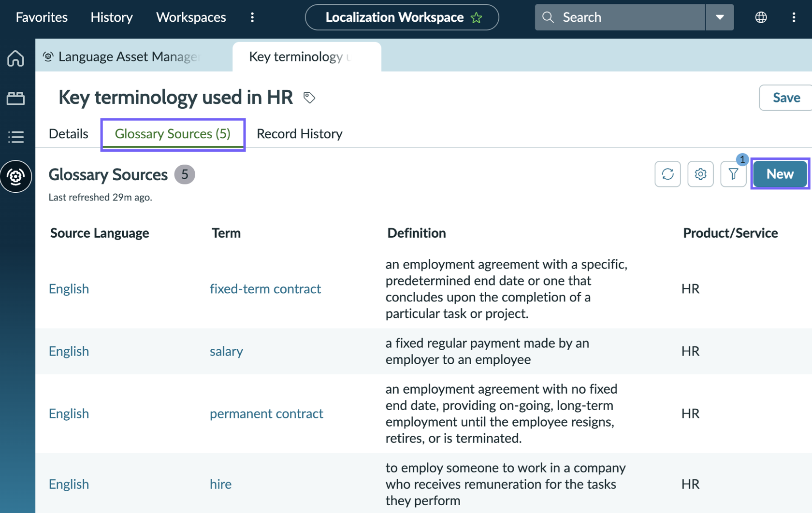
Task: Expand the search dropdown arrow
Action: [720, 17]
